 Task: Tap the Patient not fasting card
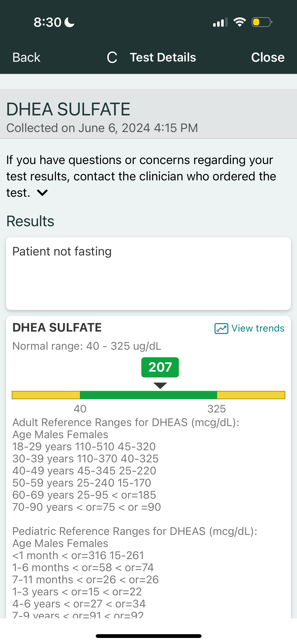[148, 273]
